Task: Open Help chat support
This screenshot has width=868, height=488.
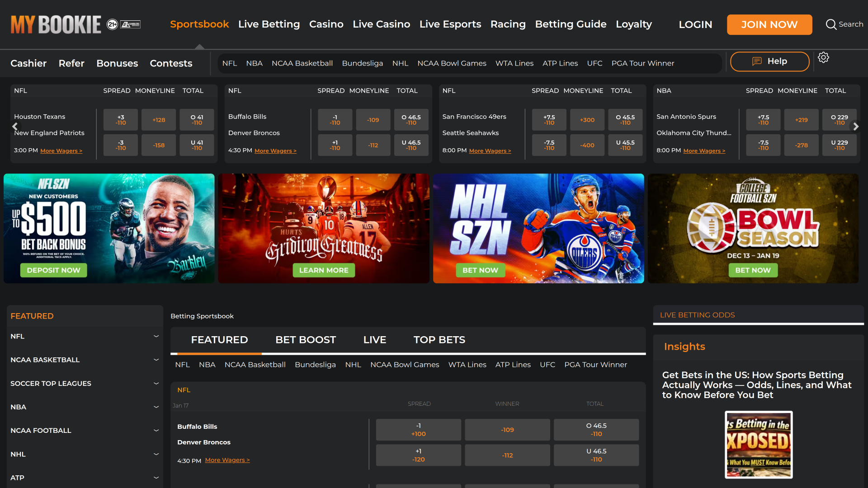Action: [769, 61]
